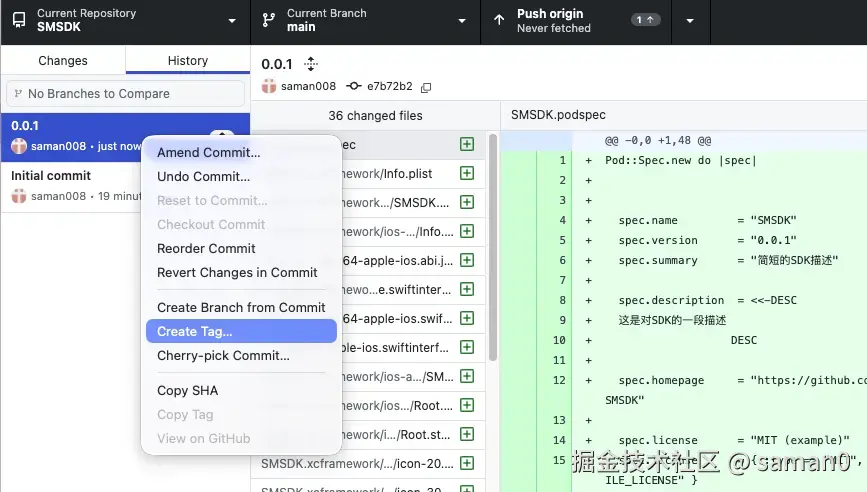The width and height of the screenshot is (867, 492).
Task: Click the commit node icon before e7b72b2
Action: [353, 86]
